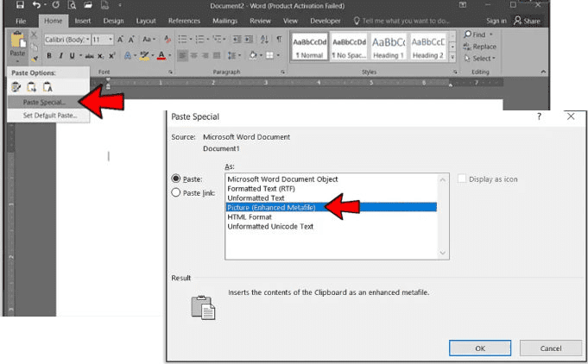The height and width of the screenshot is (364, 588).
Task: Click the Paste clipboard icon
Action: (16, 41)
